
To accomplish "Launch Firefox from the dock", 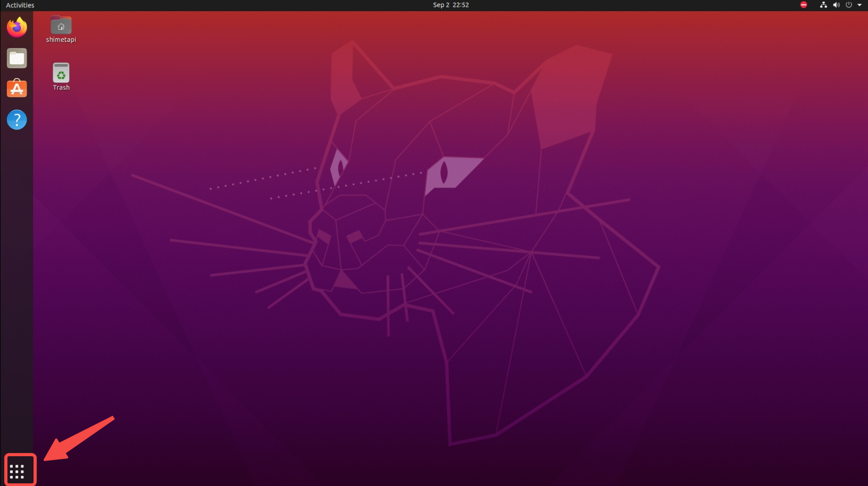I will [16, 27].
